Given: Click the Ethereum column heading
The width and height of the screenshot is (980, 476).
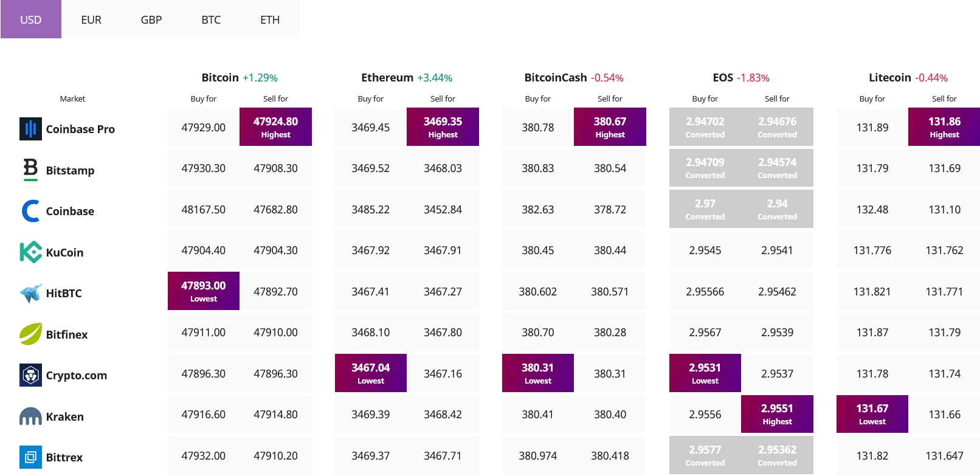Looking at the screenshot, I should click(387, 77).
